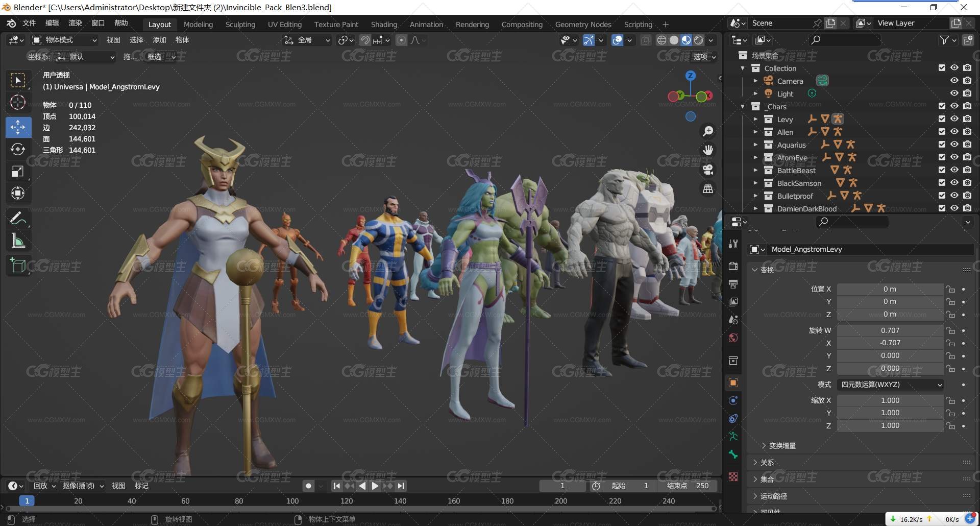Lock location X value
This screenshot has width=980, height=526.
pyautogui.click(x=950, y=289)
